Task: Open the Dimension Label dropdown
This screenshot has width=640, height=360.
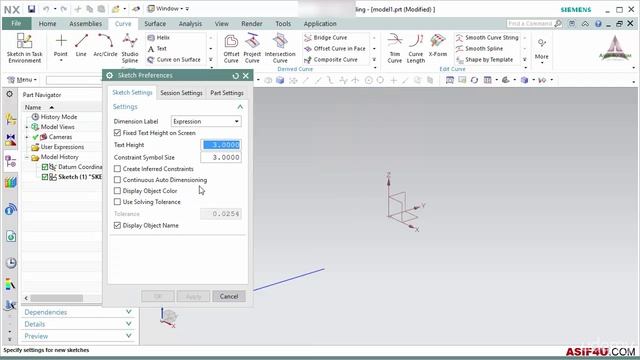Action: coord(206,121)
